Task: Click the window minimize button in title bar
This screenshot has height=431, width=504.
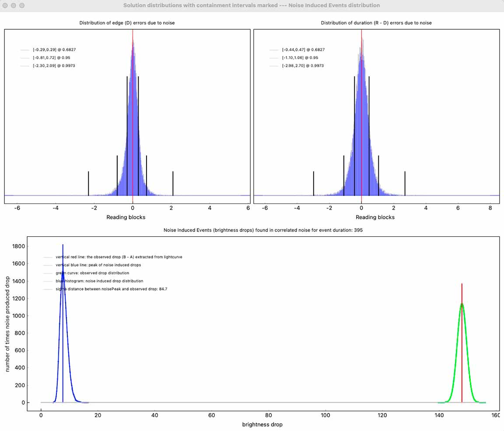Action: (x=13, y=5)
